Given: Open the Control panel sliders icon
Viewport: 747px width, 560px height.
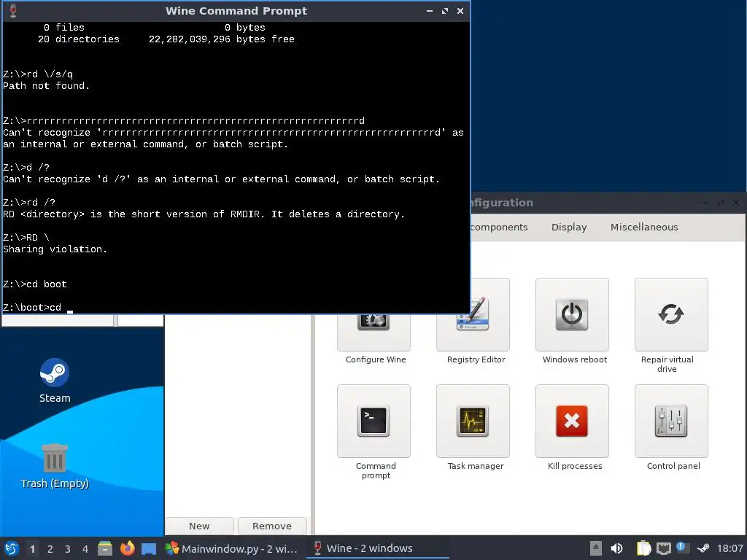Looking at the screenshot, I should pos(671,421).
